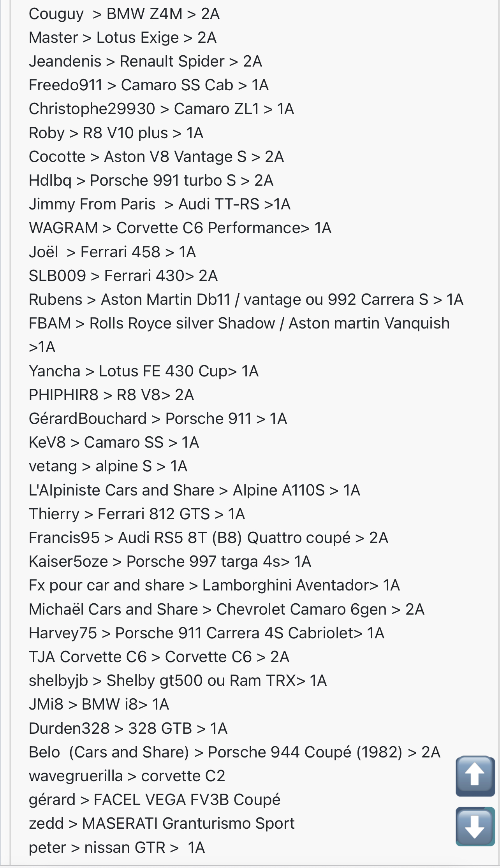Select the shelbyjb Shelby gt500 entry
500x868 pixels.
178,681
